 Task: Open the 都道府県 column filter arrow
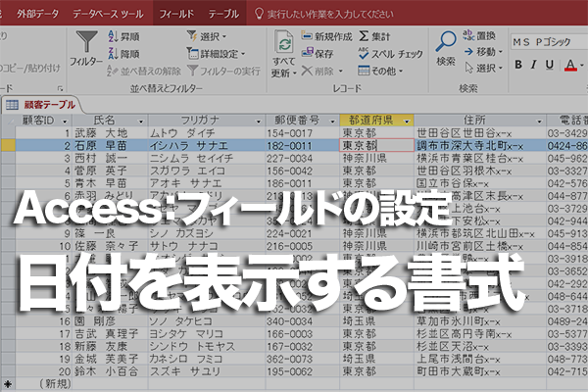407,122
